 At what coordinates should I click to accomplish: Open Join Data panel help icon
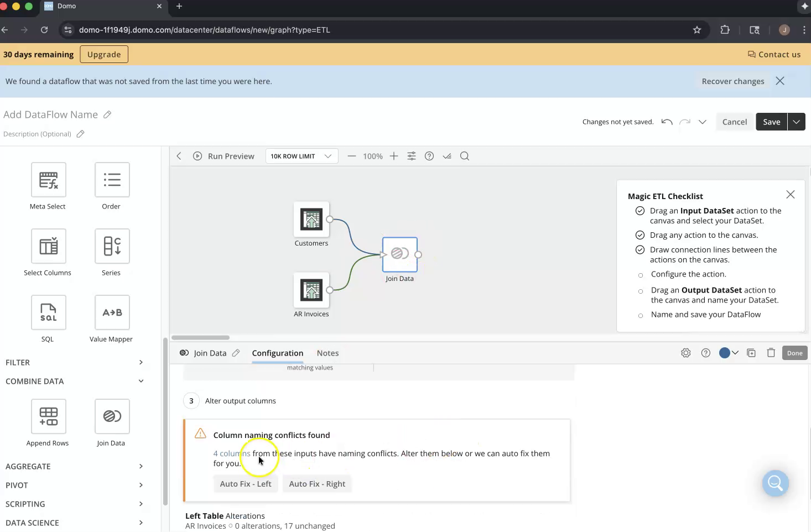click(706, 353)
